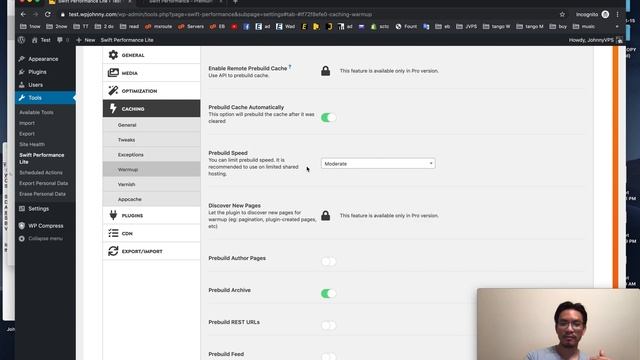This screenshot has height=360, width=640.
Task: Open the '1now' bookmark folder
Action: pyautogui.click(x=30, y=27)
